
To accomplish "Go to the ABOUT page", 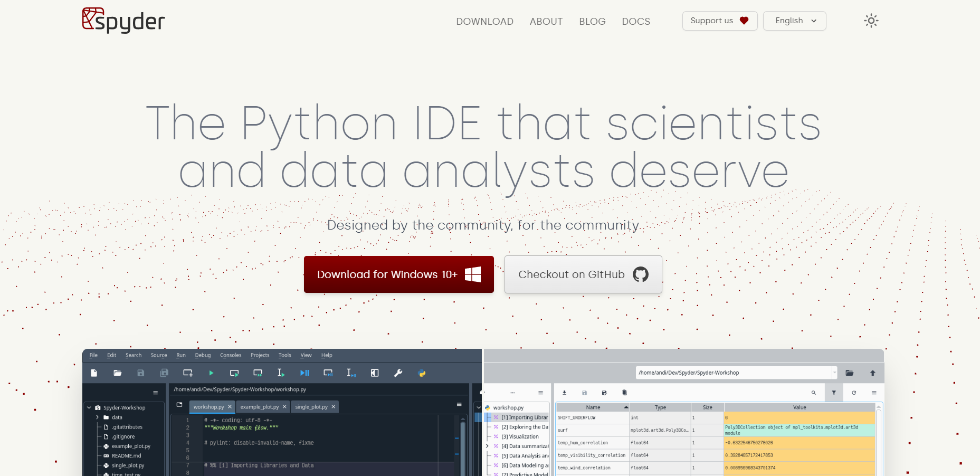I will [546, 22].
